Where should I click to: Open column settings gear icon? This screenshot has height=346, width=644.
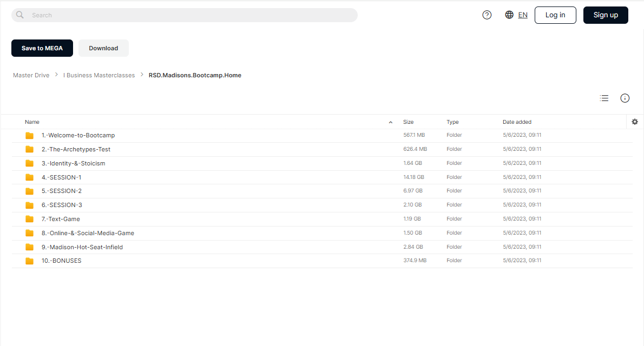pyautogui.click(x=635, y=122)
